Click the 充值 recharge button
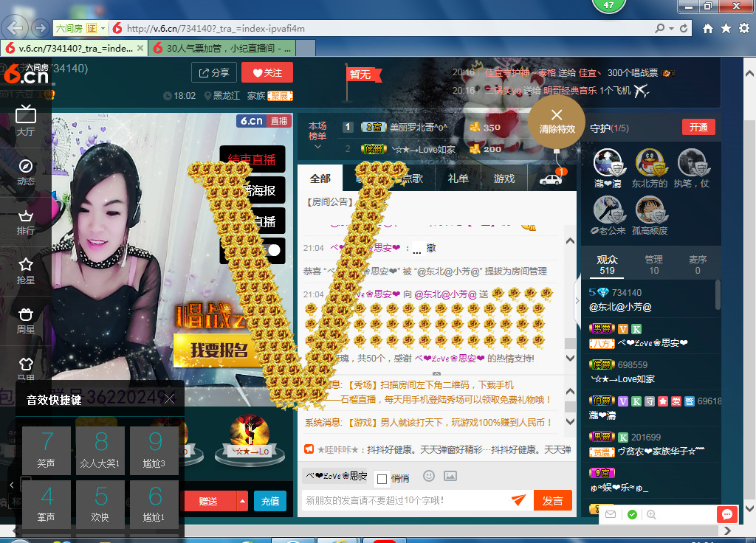Screen dimensions: 756x543 tap(270, 501)
